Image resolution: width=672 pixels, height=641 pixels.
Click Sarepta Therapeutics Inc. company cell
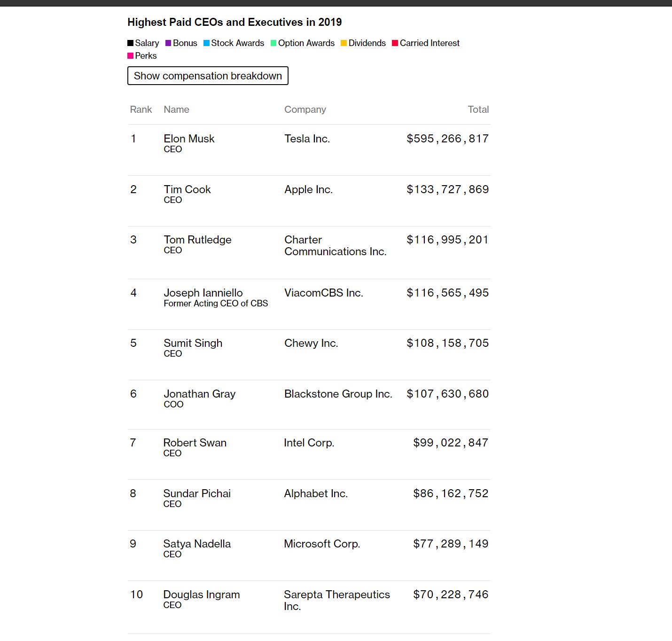[336, 600]
